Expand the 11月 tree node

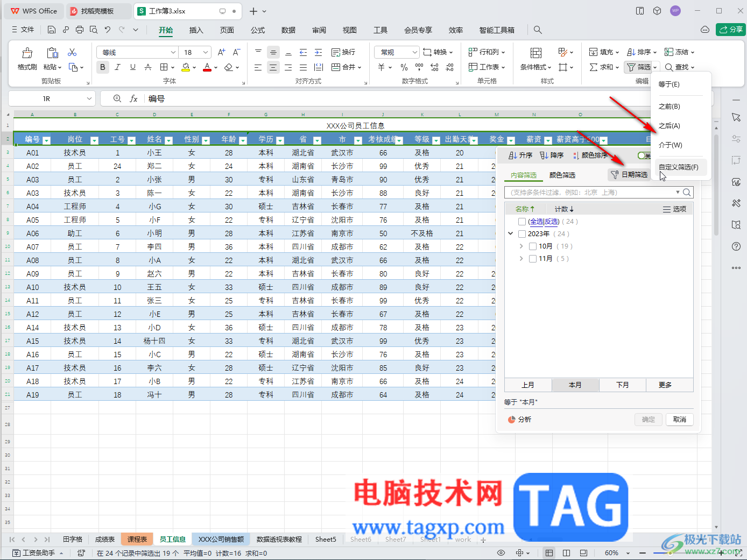521,259
